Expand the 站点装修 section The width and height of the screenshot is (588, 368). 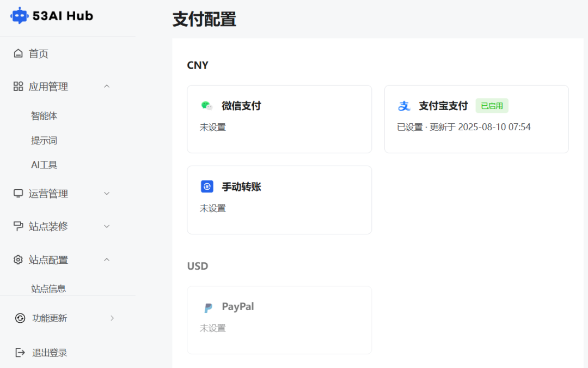tap(107, 226)
